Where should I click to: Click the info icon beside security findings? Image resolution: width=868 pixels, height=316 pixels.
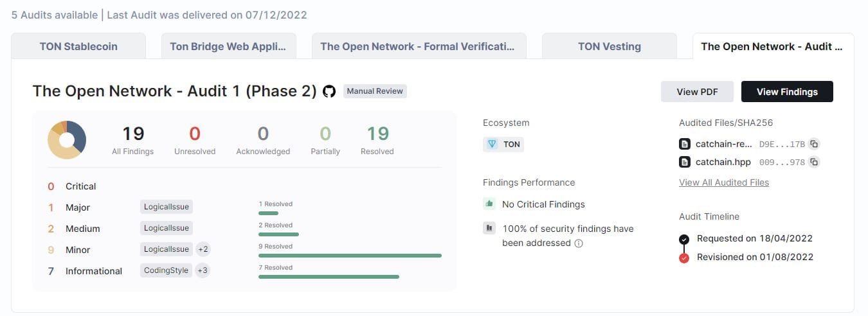pyautogui.click(x=579, y=243)
